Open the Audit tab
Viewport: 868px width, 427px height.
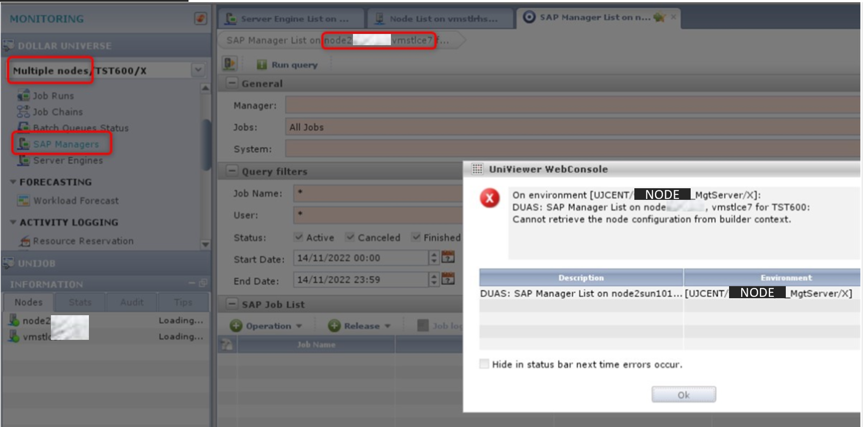132,302
